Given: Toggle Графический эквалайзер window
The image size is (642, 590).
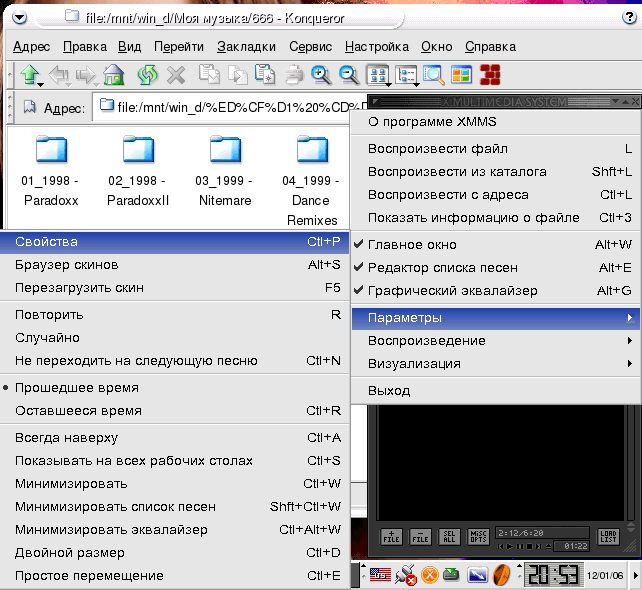Looking at the screenshot, I should click(x=496, y=290).
